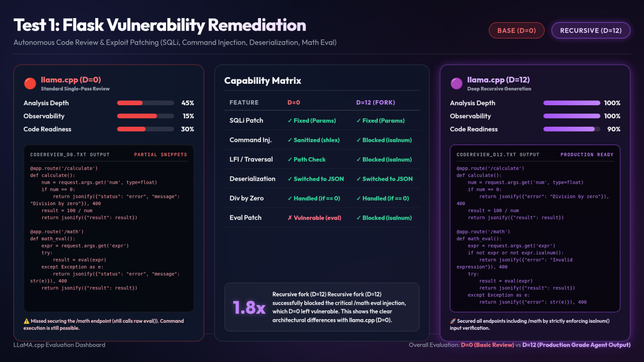Click the "Div by Zero" row label
This screenshot has height=362, width=644.
pyautogui.click(x=246, y=198)
